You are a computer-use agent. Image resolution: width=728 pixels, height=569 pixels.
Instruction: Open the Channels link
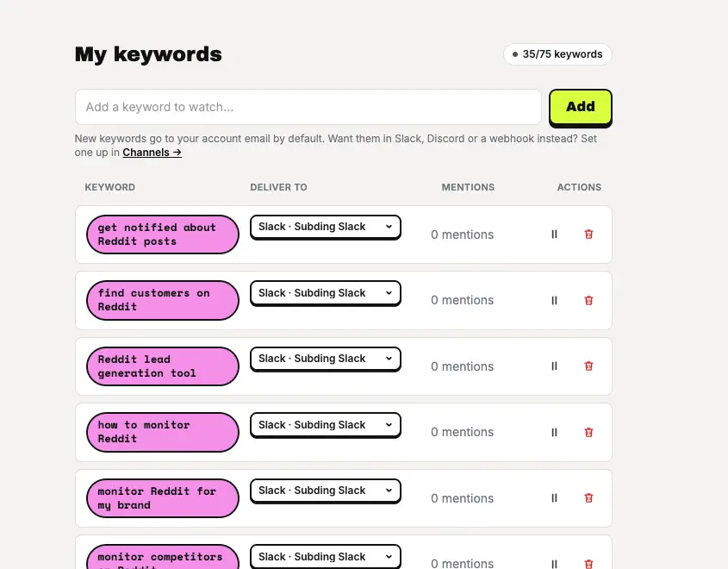click(x=152, y=153)
